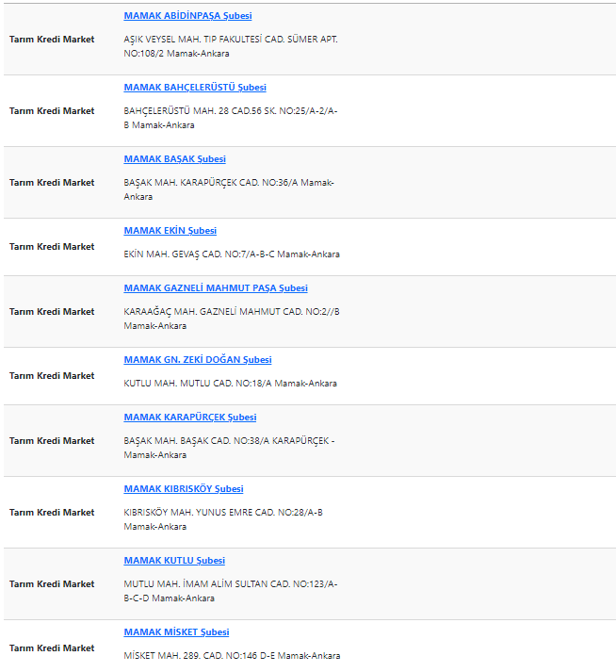Click address KARAAĞAÇ MAH. GAZNELİ MAHMUT CAD.
Viewport: 616px width, 672px height.
click(x=232, y=319)
